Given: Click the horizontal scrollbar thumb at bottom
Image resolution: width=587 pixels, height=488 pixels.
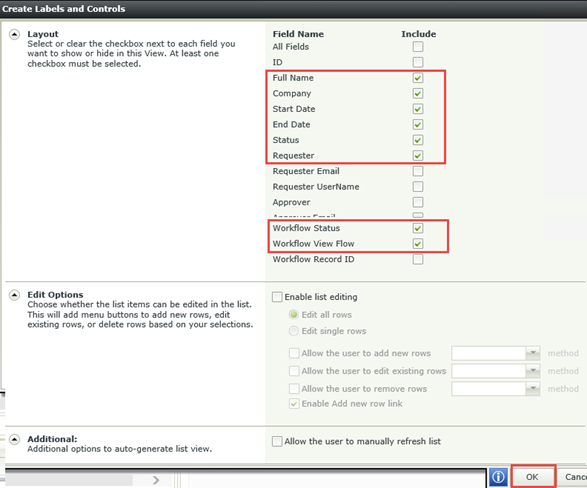Looking at the screenshot, I should pos(69,480).
